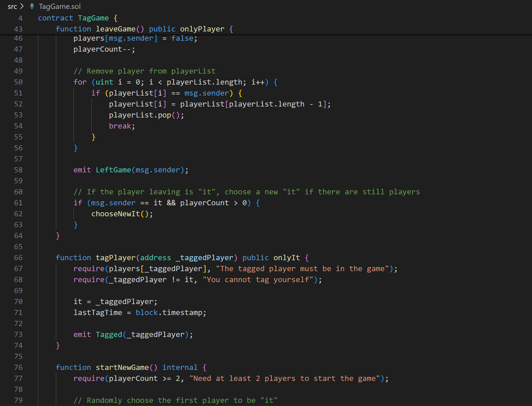Click the 'internal' keyword on line 76
This screenshot has width=532, height=406.
coord(180,367)
